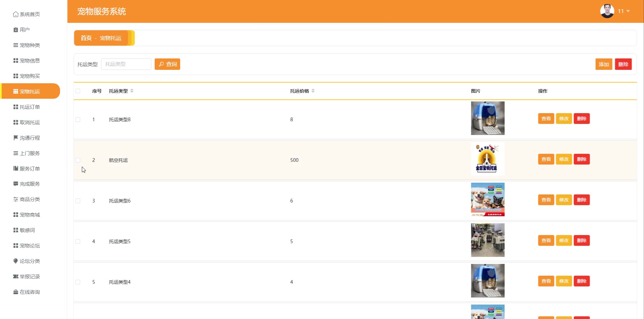The width and height of the screenshot is (644, 319).
Task: Open the thumbnail image for 托运类型8
Action: [x=488, y=118]
